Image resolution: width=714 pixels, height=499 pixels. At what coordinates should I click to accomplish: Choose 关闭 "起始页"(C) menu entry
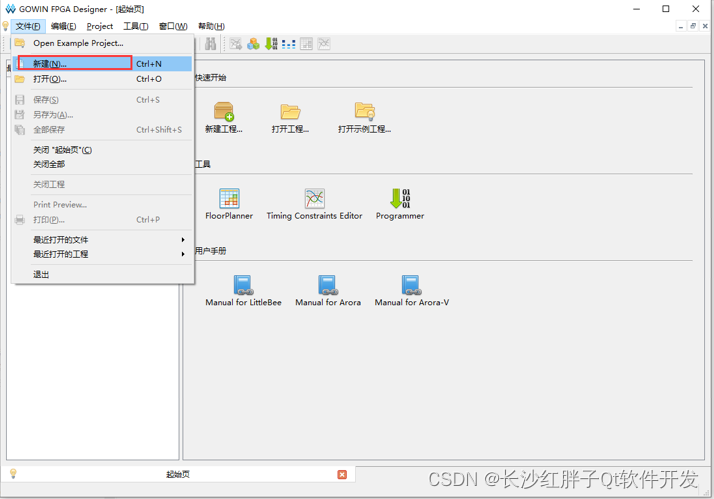pos(103,150)
